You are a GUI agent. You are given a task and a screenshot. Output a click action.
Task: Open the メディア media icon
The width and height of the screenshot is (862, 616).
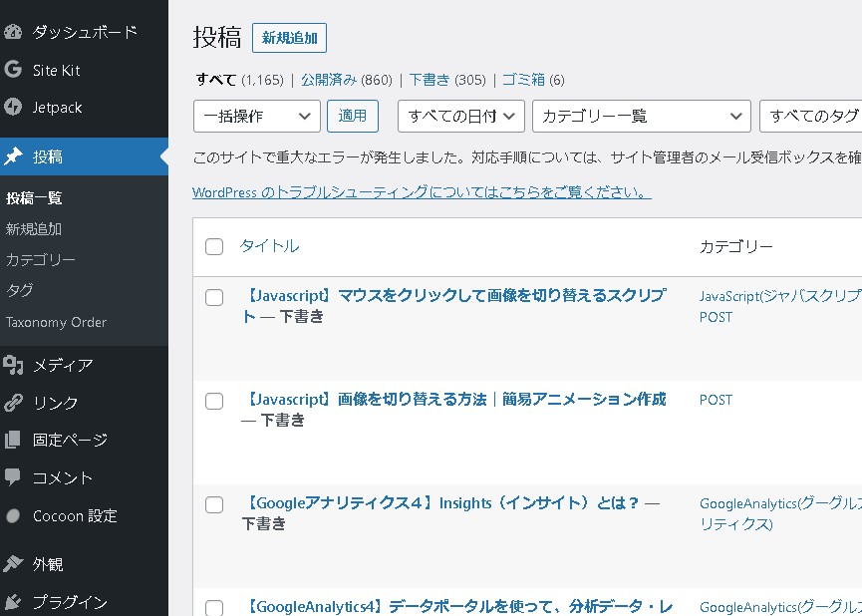pos(13,365)
